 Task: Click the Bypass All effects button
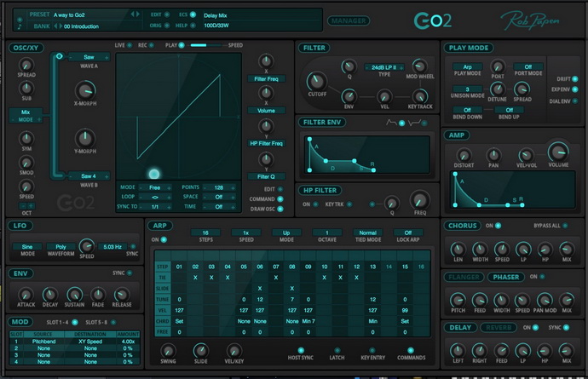565,226
